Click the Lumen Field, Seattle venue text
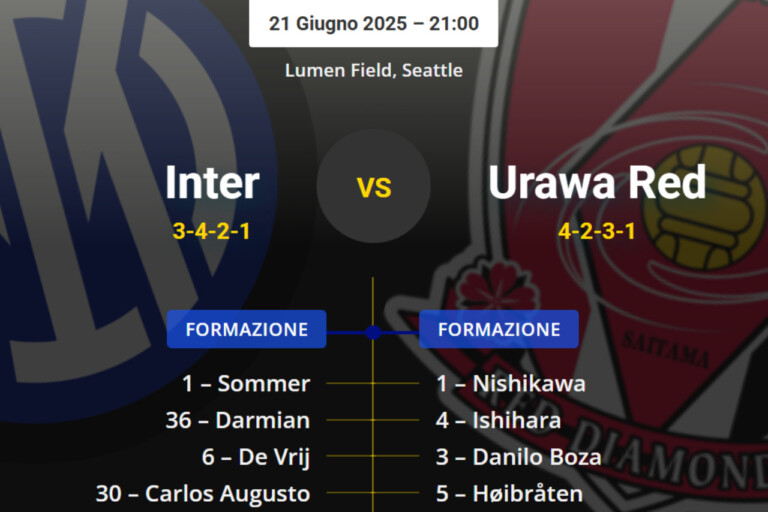768x512 pixels. (373, 70)
